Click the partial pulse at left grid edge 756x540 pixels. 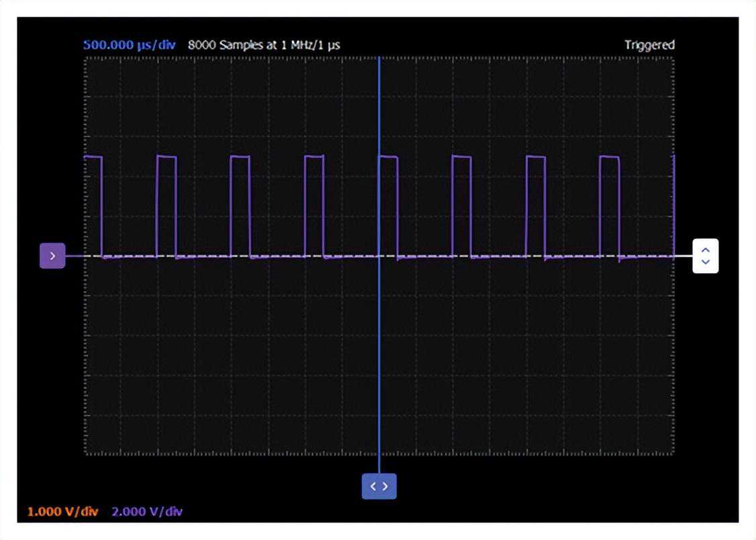pyautogui.click(x=93, y=156)
